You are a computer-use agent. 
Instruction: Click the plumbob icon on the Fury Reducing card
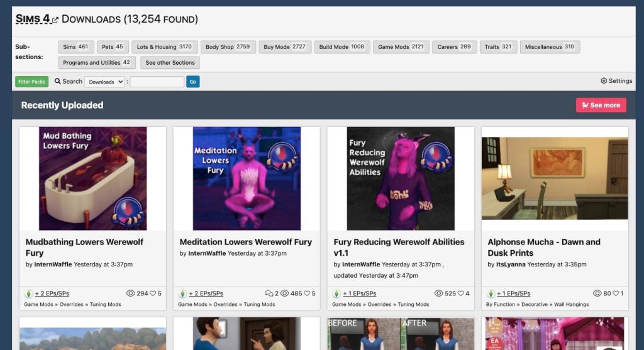pyautogui.click(x=336, y=293)
